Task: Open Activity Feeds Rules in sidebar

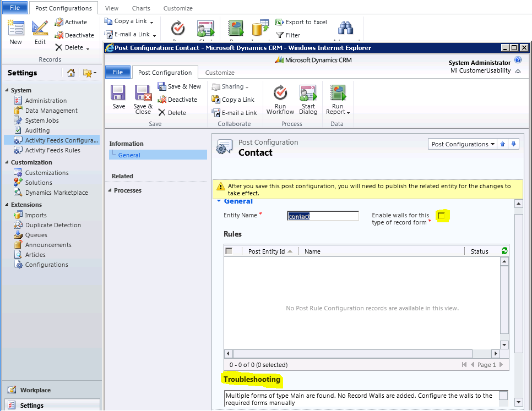Action: pyautogui.click(x=52, y=150)
